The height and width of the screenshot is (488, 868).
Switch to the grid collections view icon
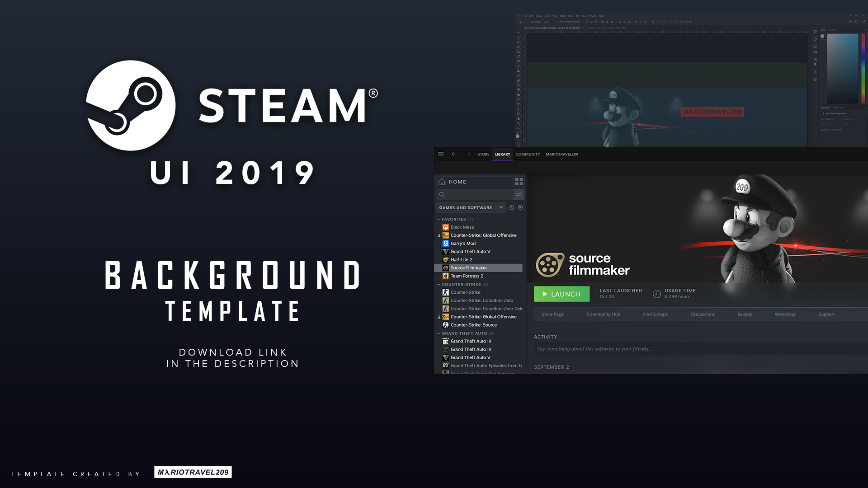click(519, 181)
